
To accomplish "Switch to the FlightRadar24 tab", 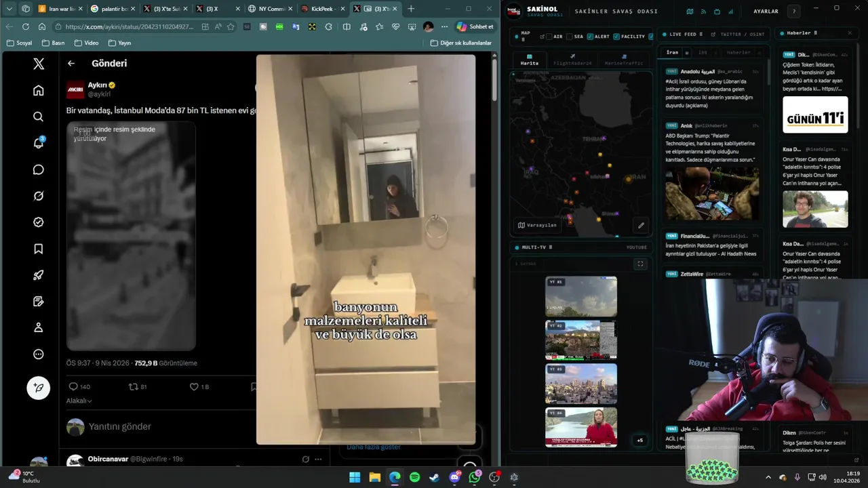I will (572, 60).
